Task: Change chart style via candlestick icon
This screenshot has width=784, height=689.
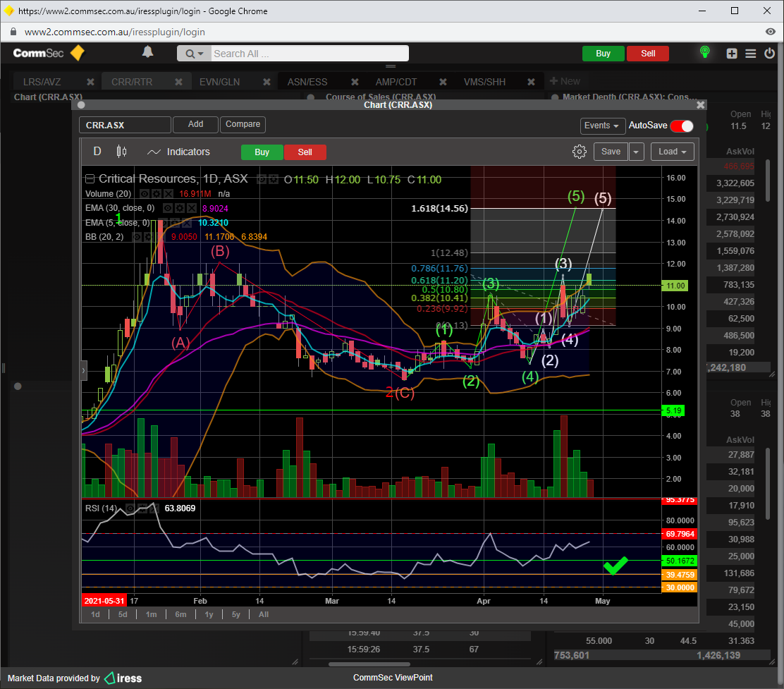Action: click(x=121, y=152)
